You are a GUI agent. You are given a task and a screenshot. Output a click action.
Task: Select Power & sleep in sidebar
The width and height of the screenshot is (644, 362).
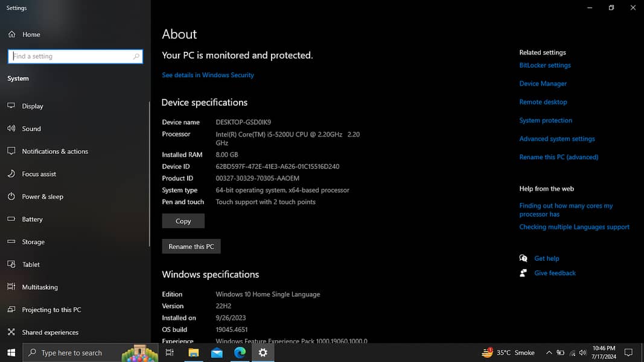[42, 197]
